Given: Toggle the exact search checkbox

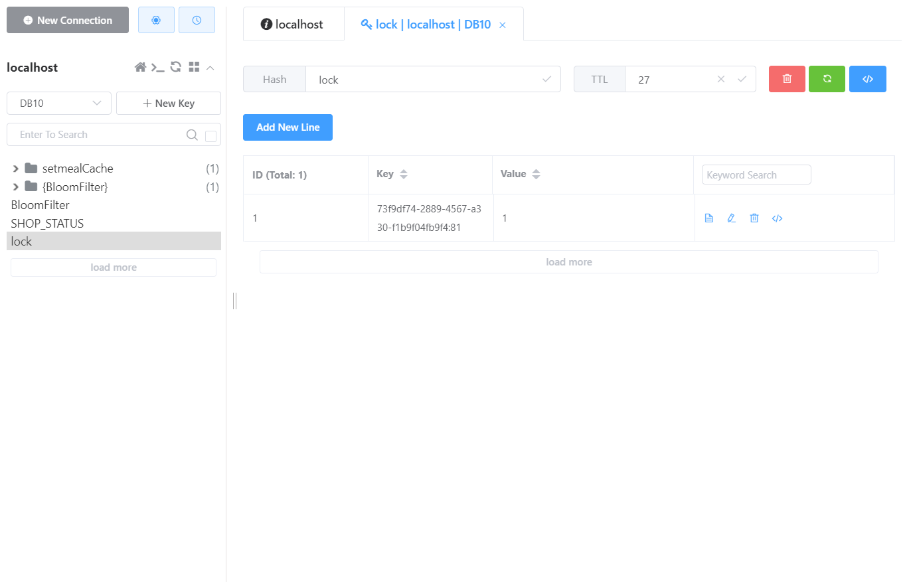Looking at the screenshot, I should (x=211, y=136).
